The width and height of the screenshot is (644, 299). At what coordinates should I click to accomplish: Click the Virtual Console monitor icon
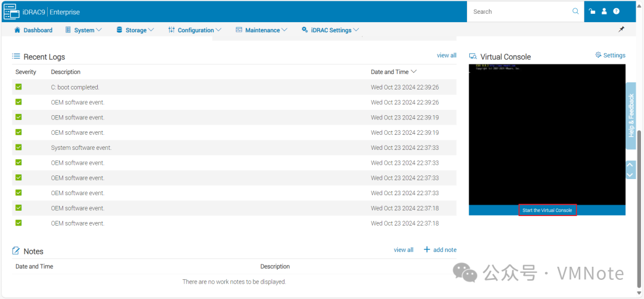point(473,56)
